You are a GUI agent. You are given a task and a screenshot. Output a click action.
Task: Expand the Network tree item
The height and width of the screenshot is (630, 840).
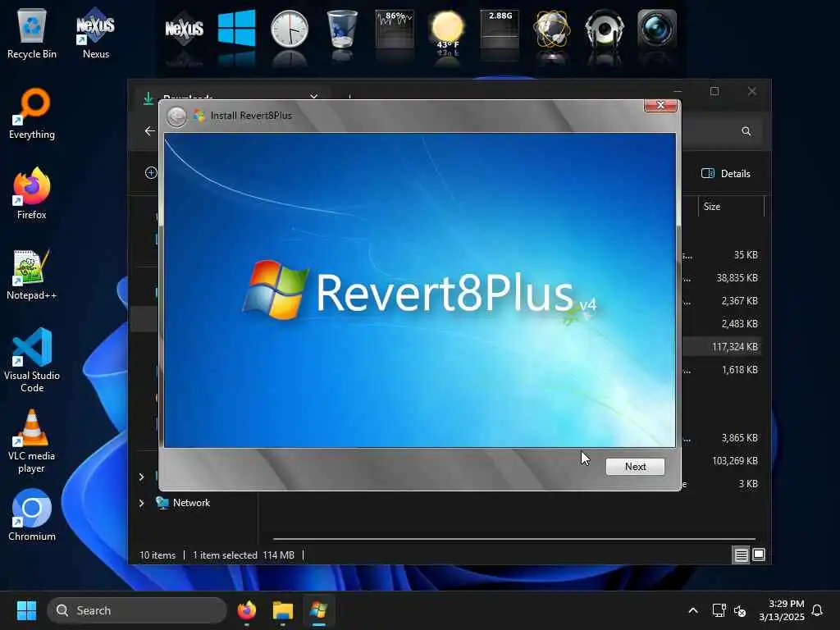point(141,503)
